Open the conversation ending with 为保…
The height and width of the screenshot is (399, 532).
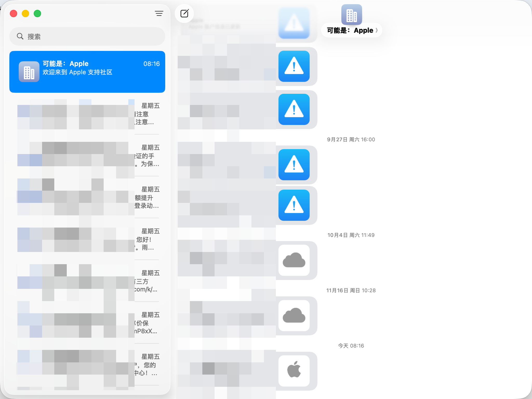pos(87,156)
